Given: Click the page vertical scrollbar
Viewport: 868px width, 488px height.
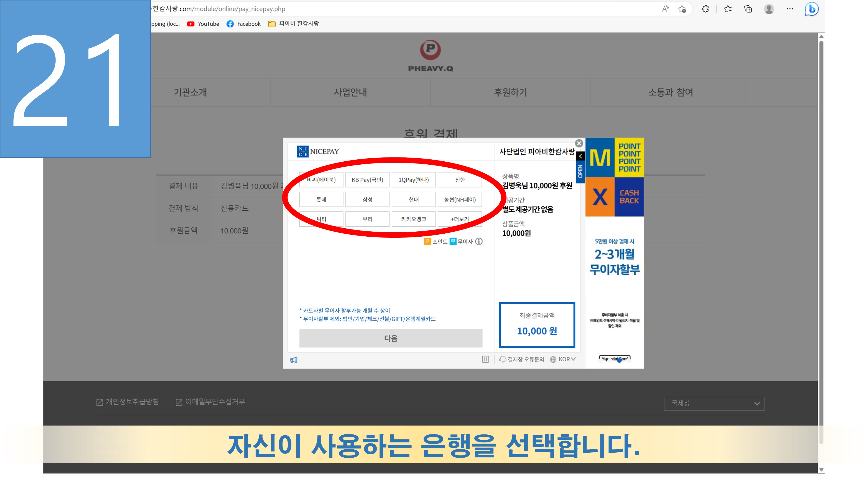Looking at the screenshot, I should [x=821, y=236].
